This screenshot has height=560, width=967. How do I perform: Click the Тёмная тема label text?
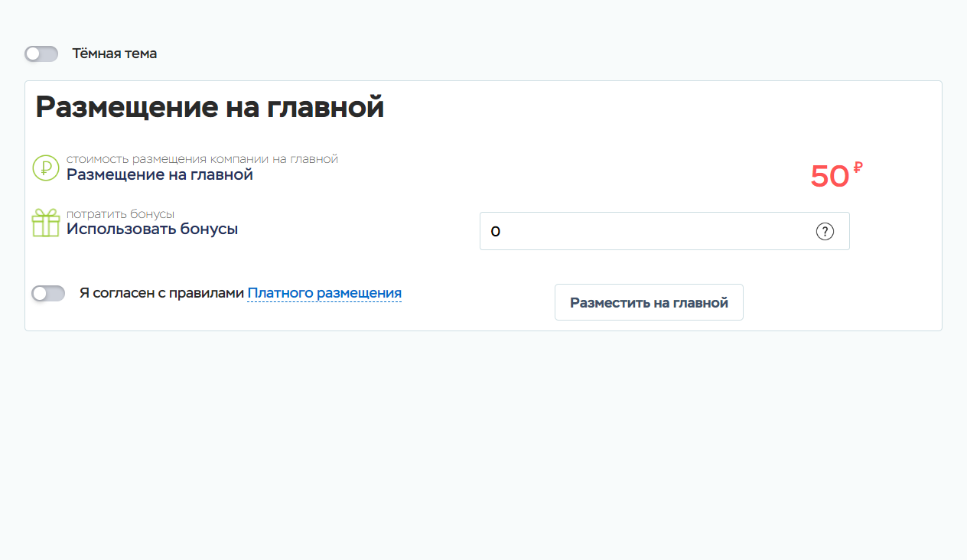tap(114, 54)
